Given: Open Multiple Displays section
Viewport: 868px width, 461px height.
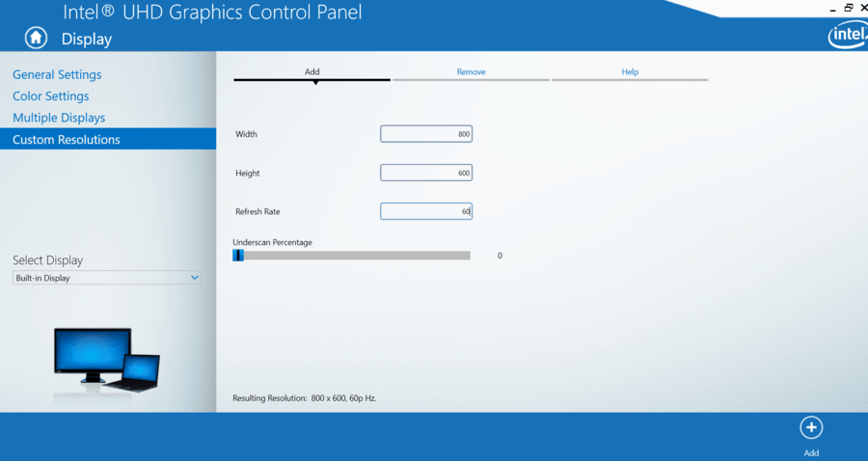Looking at the screenshot, I should (59, 118).
